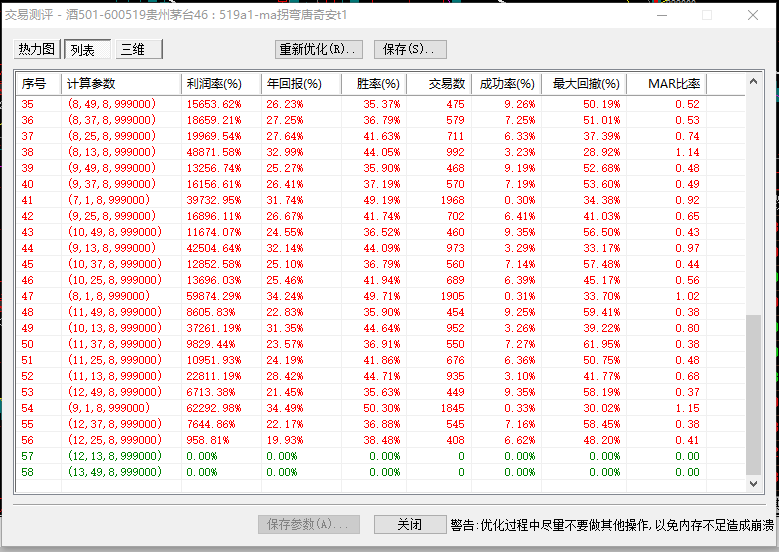Select parameters (11, 25, 8, 999000)
This screenshot has height=552, width=779.
pos(115,360)
